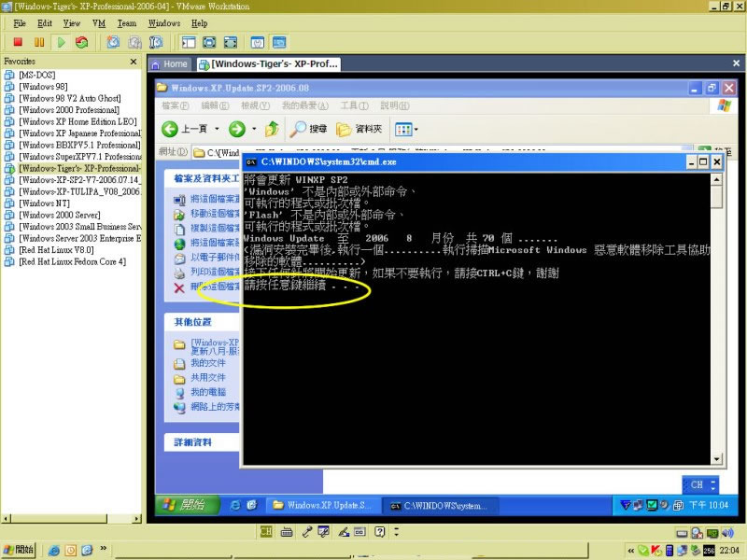
Task: Click cmd.exe scrollbar up arrow
Action: point(716,179)
